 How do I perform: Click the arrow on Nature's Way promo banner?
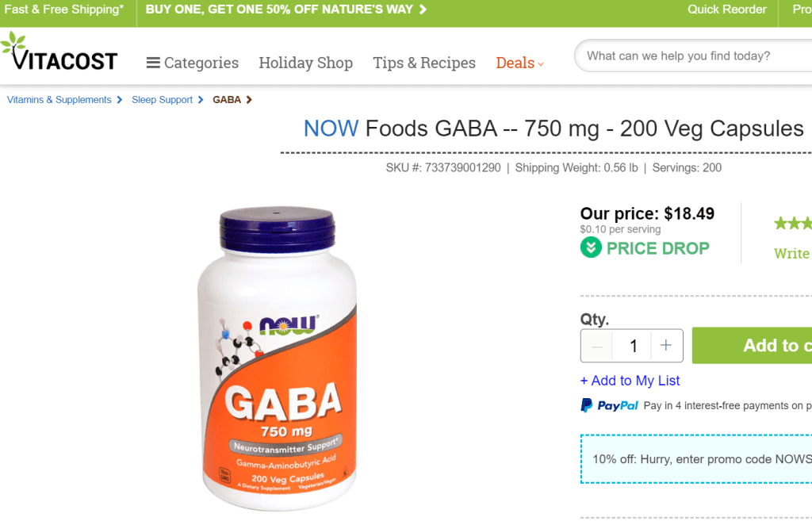click(x=423, y=10)
